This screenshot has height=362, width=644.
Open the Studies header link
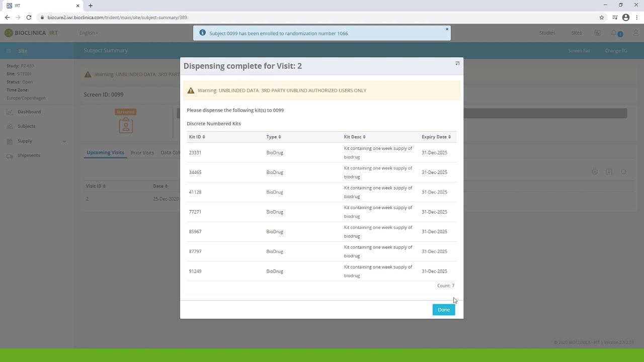click(x=547, y=33)
